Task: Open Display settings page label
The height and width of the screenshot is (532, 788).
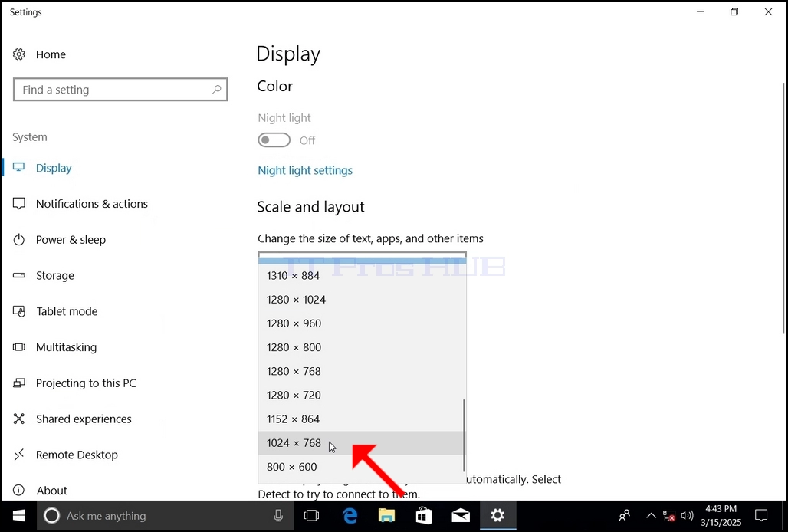Action: [x=54, y=168]
